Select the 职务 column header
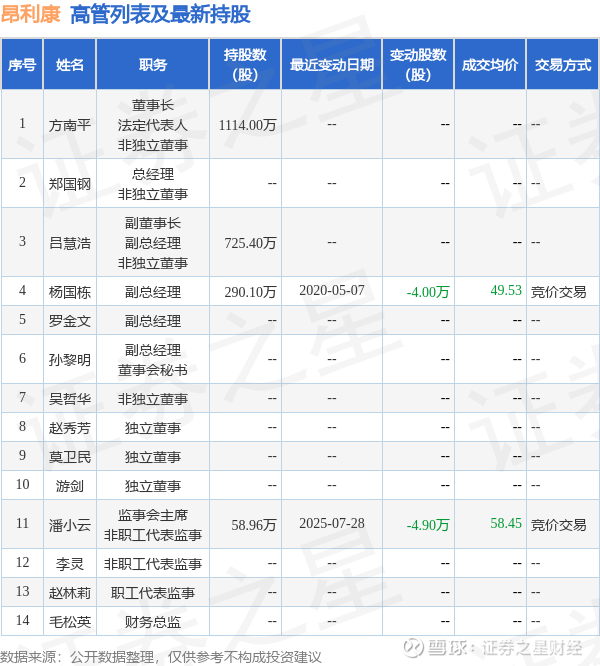 pyautogui.click(x=153, y=65)
